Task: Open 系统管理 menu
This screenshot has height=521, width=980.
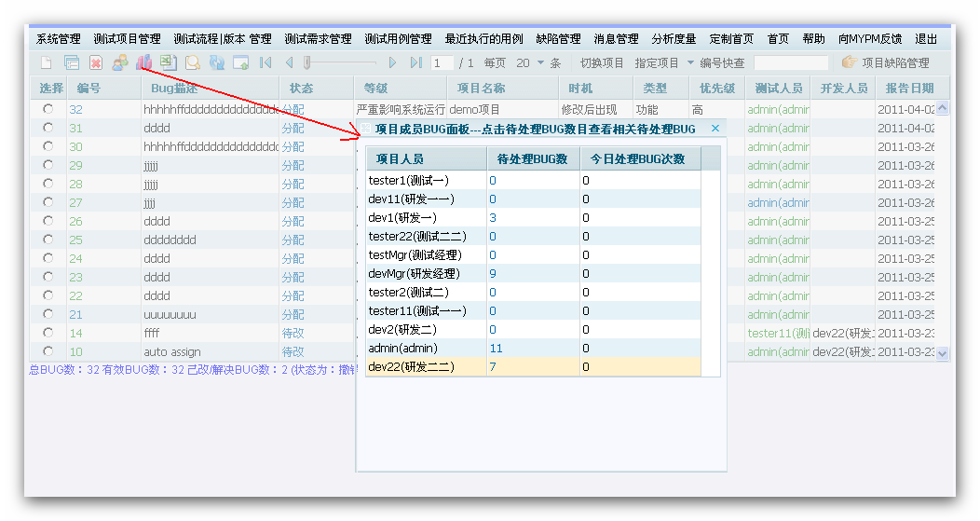Action: [58, 39]
